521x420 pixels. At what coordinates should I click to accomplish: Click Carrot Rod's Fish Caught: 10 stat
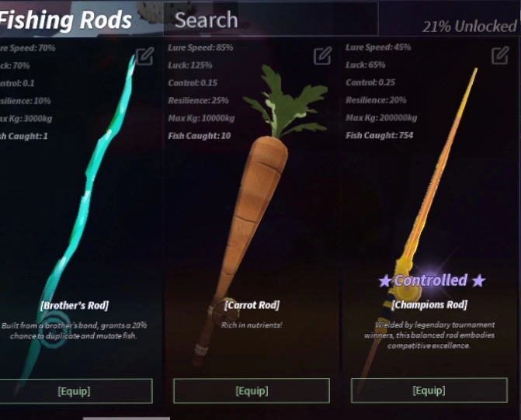click(x=200, y=136)
